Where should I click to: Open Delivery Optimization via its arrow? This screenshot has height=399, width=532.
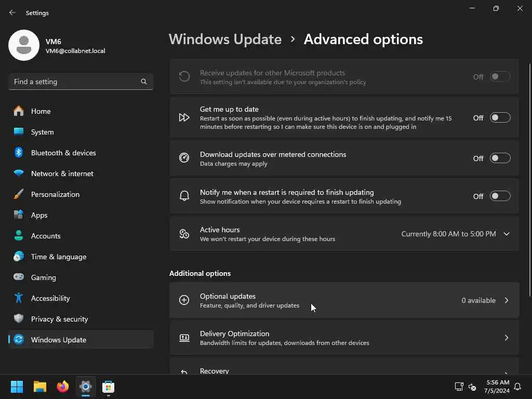point(507,338)
